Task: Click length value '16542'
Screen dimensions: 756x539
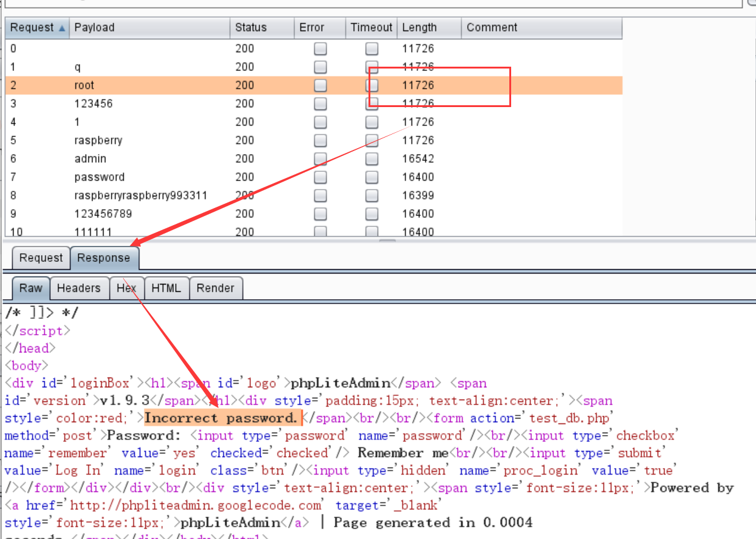Action: (x=418, y=159)
